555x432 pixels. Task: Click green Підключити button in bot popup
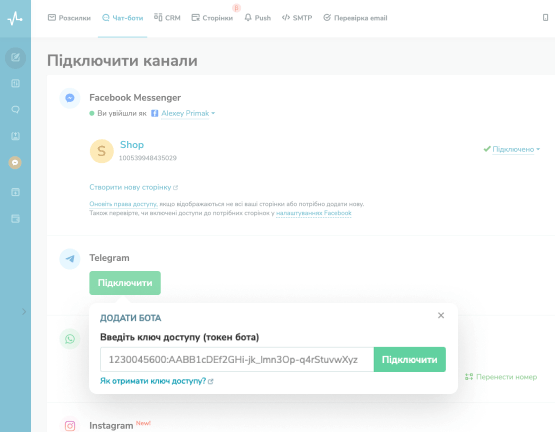410,359
